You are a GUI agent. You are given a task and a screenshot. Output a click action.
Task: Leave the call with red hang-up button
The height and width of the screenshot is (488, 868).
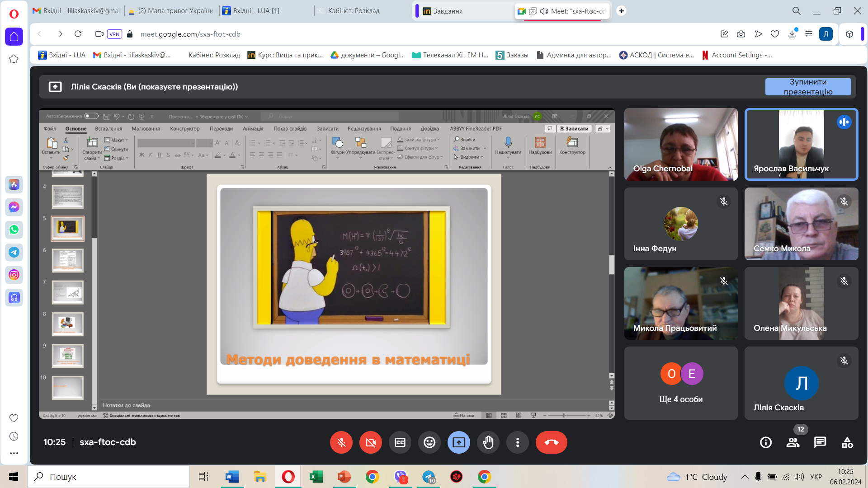pos(552,442)
